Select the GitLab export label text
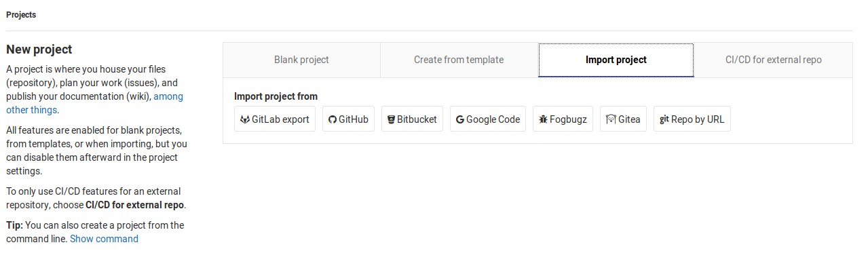The width and height of the screenshot is (868, 268). tap(280, 119)
